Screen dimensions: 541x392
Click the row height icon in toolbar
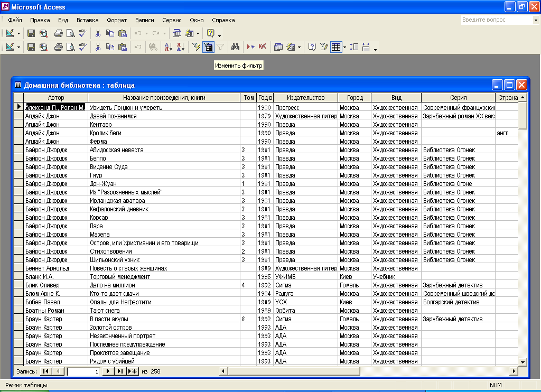(354, 47)
